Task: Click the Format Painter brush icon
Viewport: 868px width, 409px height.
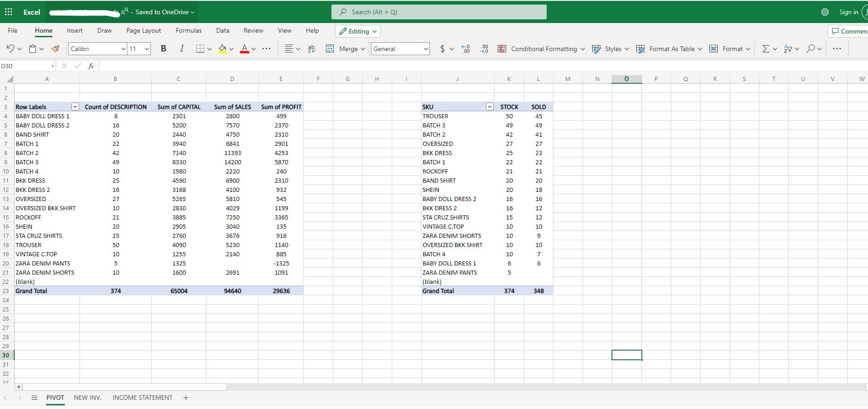Action: pyautogui.click(x=56, y=49)
